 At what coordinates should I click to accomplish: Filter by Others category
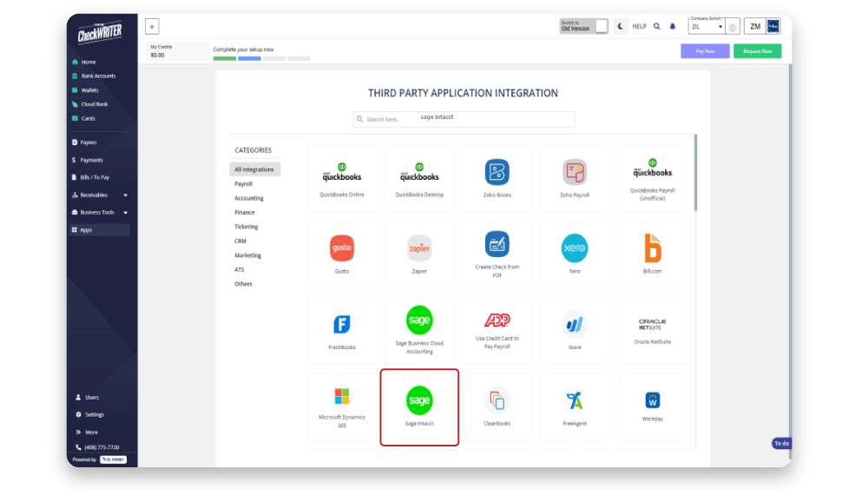(x=244, y=284)
